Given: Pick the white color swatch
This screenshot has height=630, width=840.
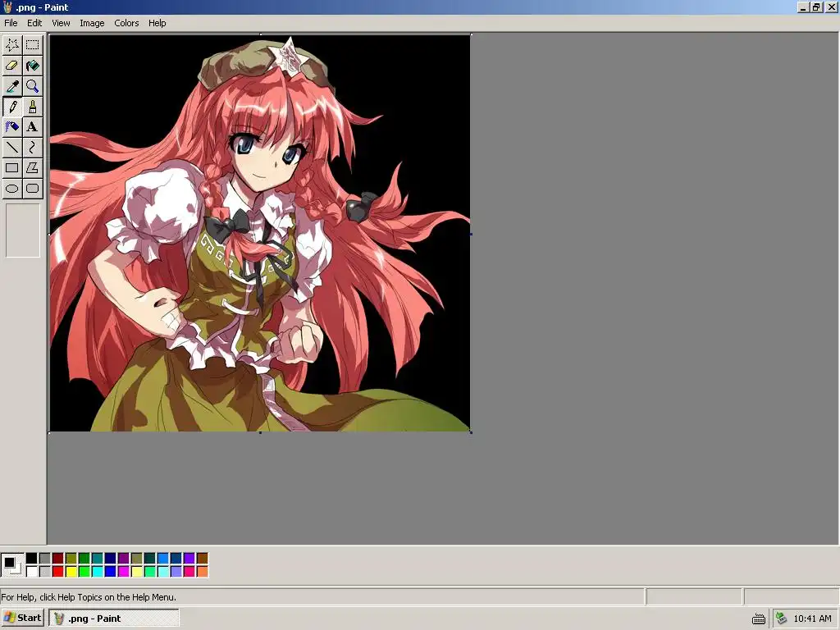Looking at the screenshot, I should 32,572.
